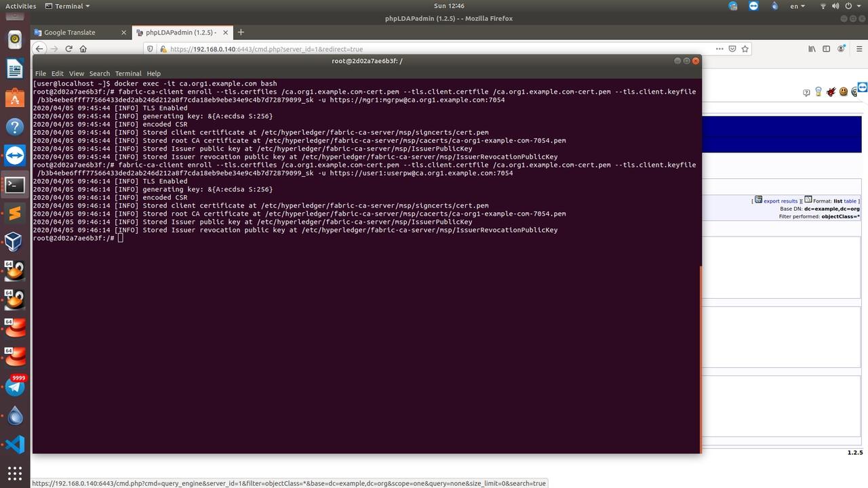
Task: Toggle the Firefox sidebar view
Action: point(827,49)
